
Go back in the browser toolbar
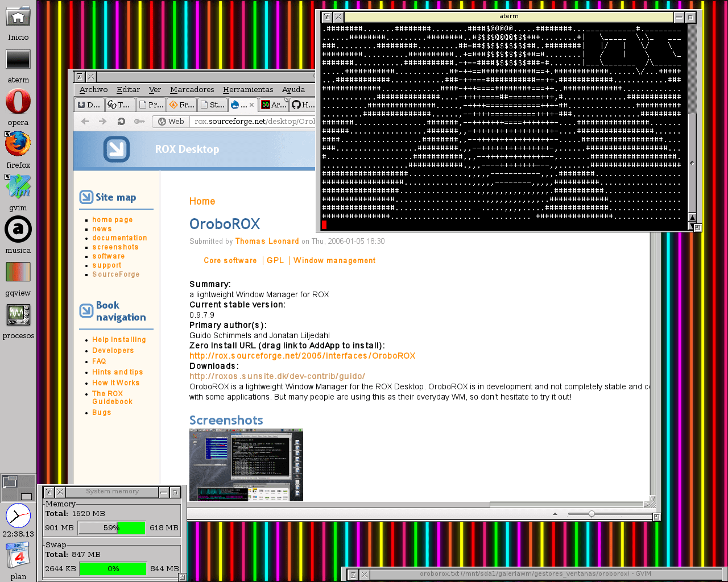[x=85, y=121]
